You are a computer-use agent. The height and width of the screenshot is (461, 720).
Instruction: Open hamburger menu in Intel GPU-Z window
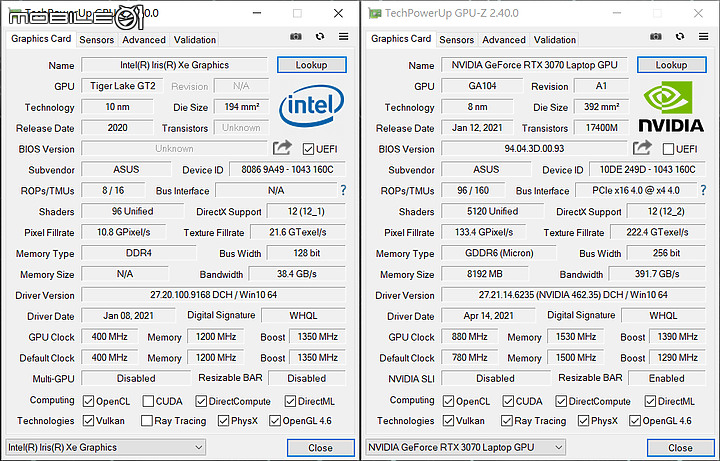343,36
